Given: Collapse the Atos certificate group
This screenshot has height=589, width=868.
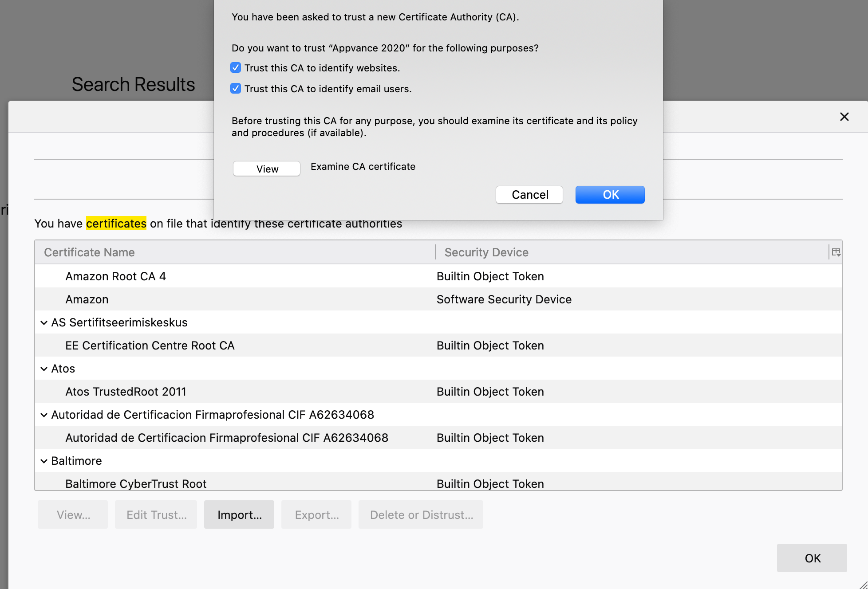Looking at the screenshot, I should pyautogui.click(x=44, y=369).
